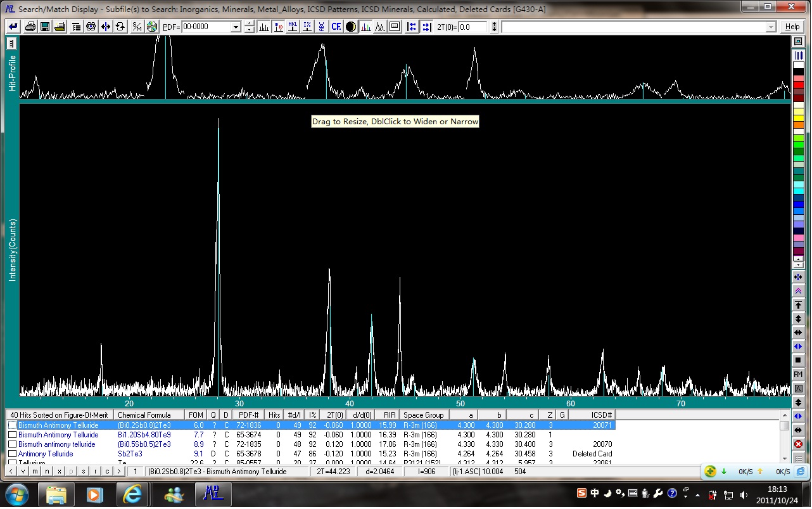Sort hits by the FOM column header
Screen dimensions: 812x509
pyautogui.click(x=196, y=415)
